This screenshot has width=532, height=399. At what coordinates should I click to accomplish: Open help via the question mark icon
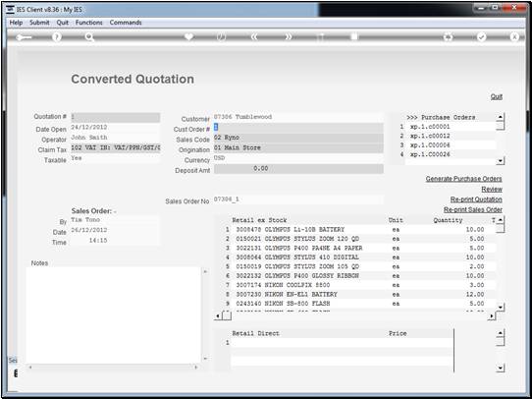pos(57,37)
